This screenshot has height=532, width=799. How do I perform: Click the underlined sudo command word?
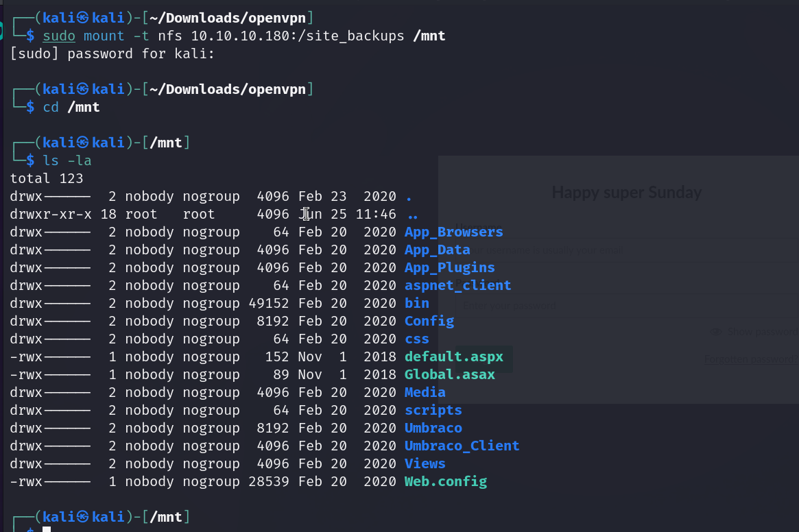coord(59,36)
